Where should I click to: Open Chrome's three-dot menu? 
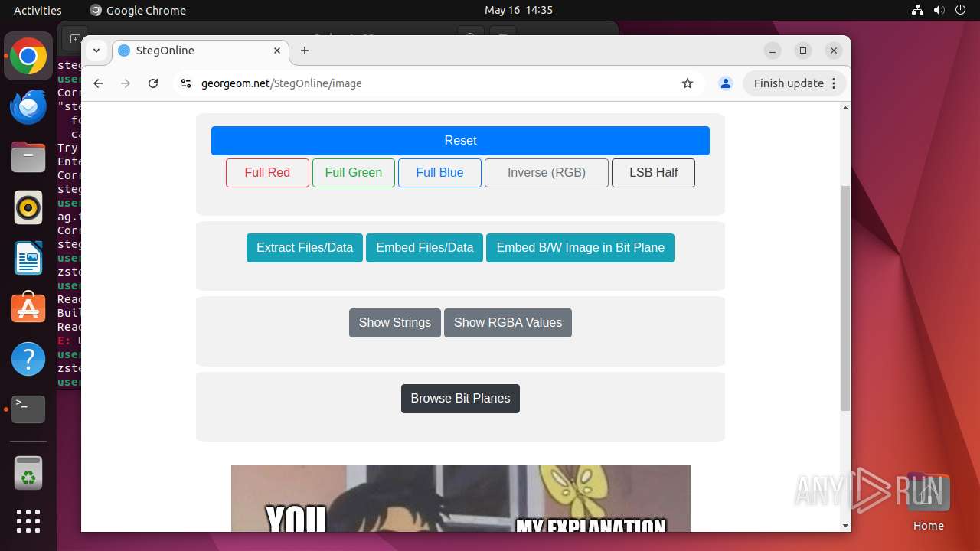[835, 83]
